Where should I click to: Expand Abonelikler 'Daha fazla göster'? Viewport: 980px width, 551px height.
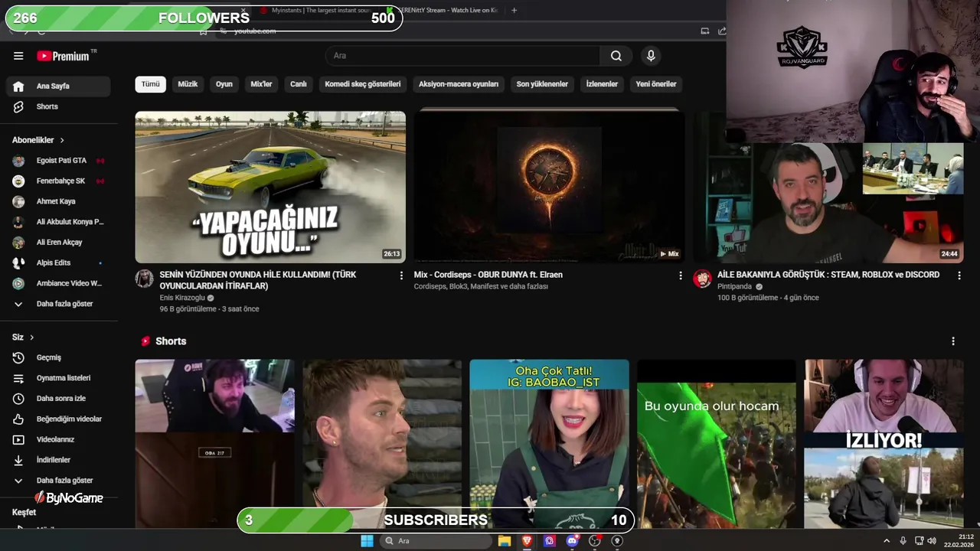point(58,304)
